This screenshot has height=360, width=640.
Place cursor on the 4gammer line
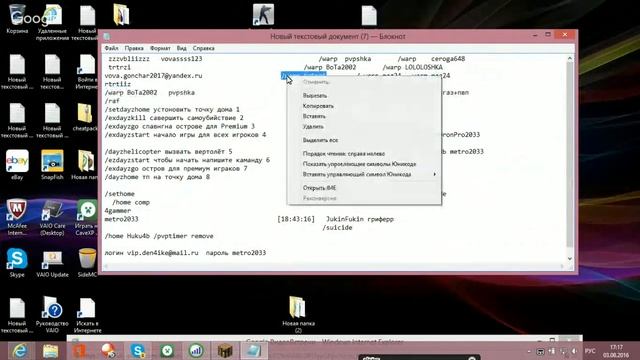tap(118, 211)
